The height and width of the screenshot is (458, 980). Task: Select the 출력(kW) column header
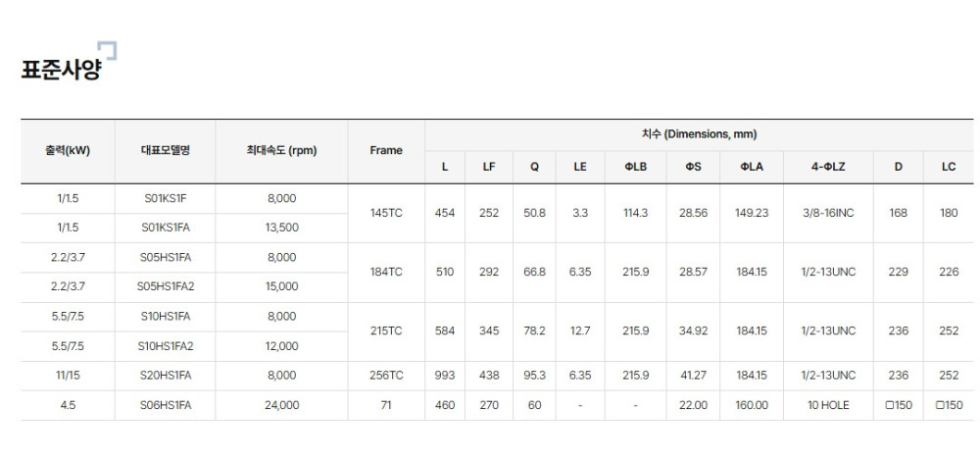(x=68, y=150)
